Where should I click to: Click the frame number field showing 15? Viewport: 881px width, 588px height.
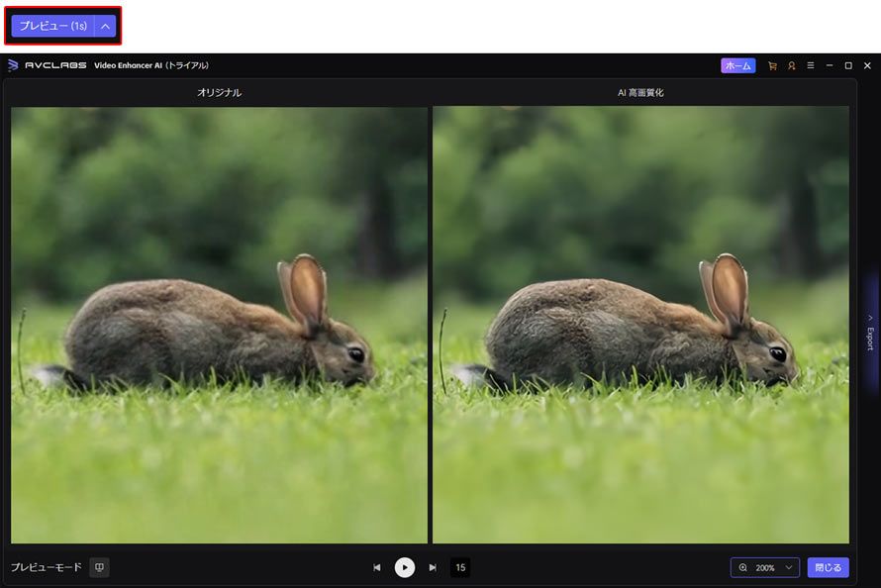(x=460, y=568)
